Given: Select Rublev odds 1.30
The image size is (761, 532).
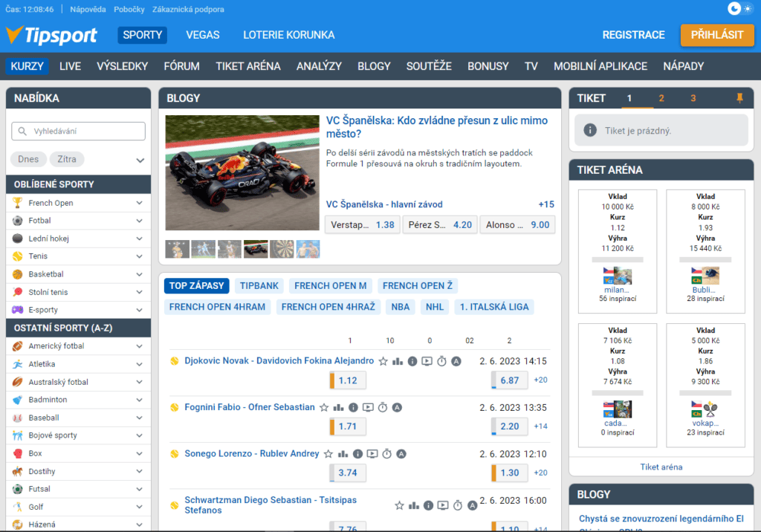Looking at the screenshot, I should pyautogui.click(x=510, y=473).
